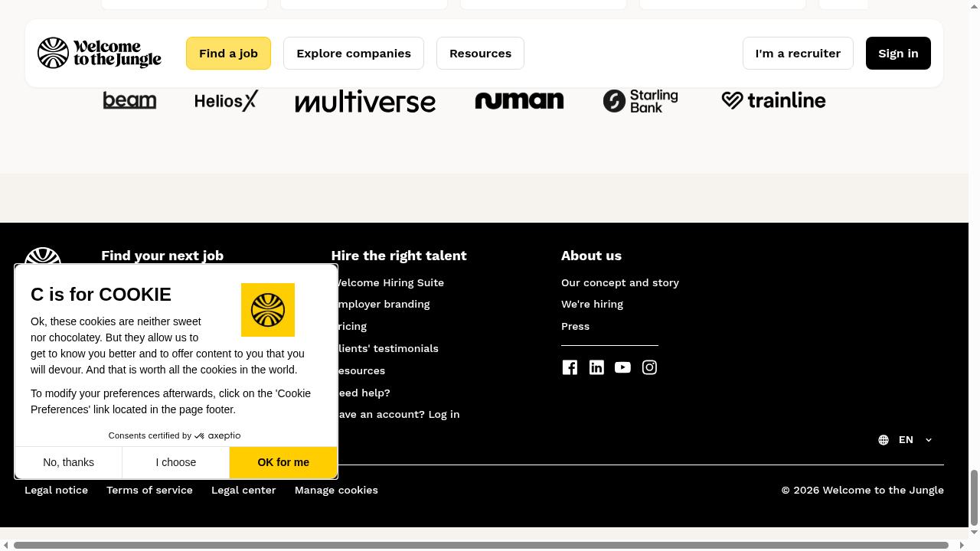Click the multiverse company logo
Image resolution: width=980 pixels, height=551 pixels.
[365, 101]
